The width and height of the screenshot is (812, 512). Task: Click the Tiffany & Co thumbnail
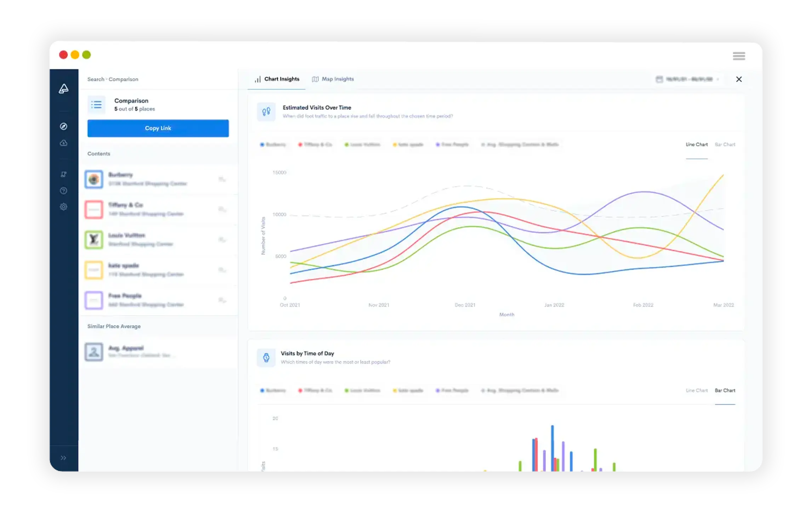(x=94, y=209)
